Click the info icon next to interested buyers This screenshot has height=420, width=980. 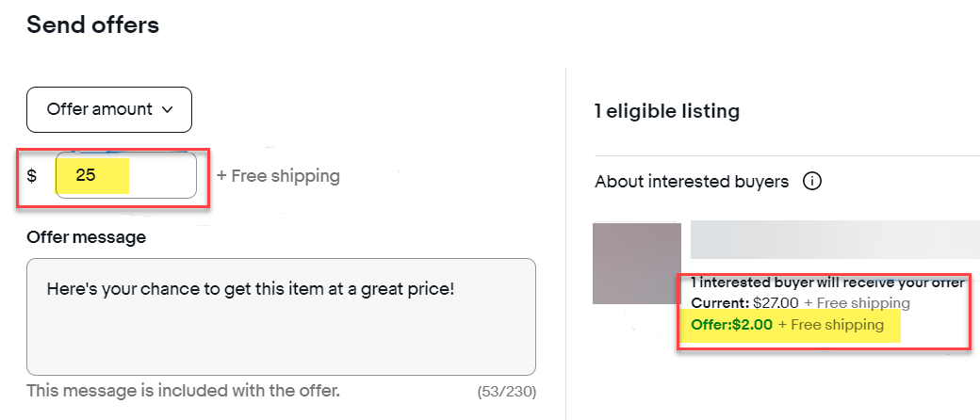click(x=811, y=182)
